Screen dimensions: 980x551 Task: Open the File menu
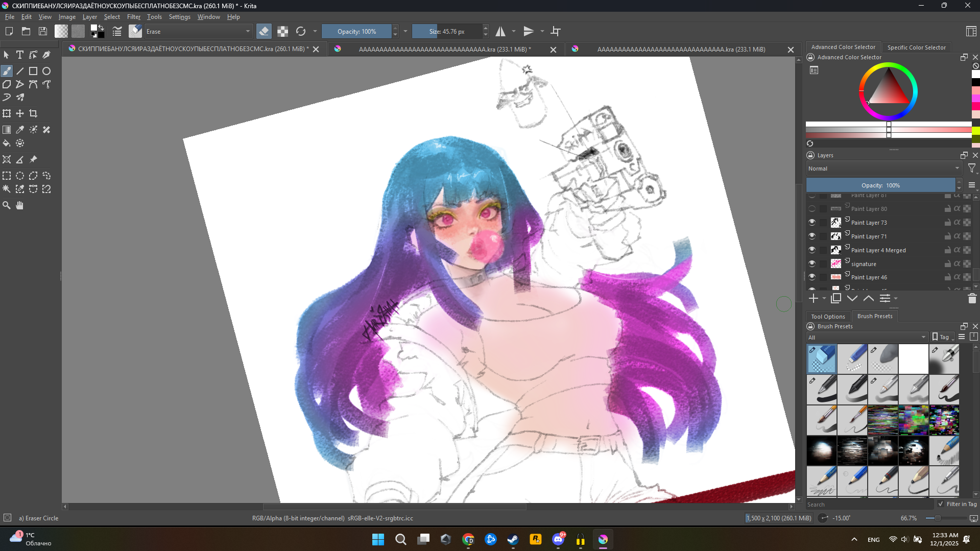10,17
